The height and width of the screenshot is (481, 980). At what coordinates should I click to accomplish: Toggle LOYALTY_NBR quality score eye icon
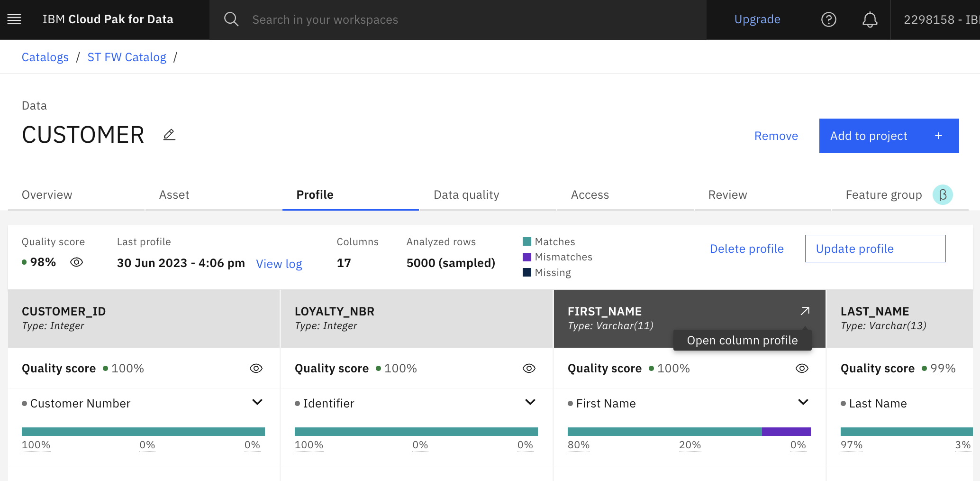coord(529,369)
